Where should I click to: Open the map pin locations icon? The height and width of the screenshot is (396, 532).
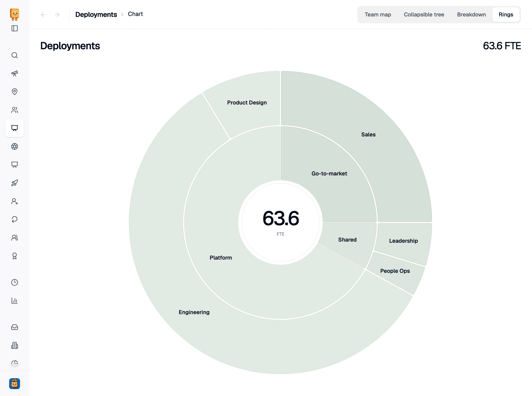point(15,91)
